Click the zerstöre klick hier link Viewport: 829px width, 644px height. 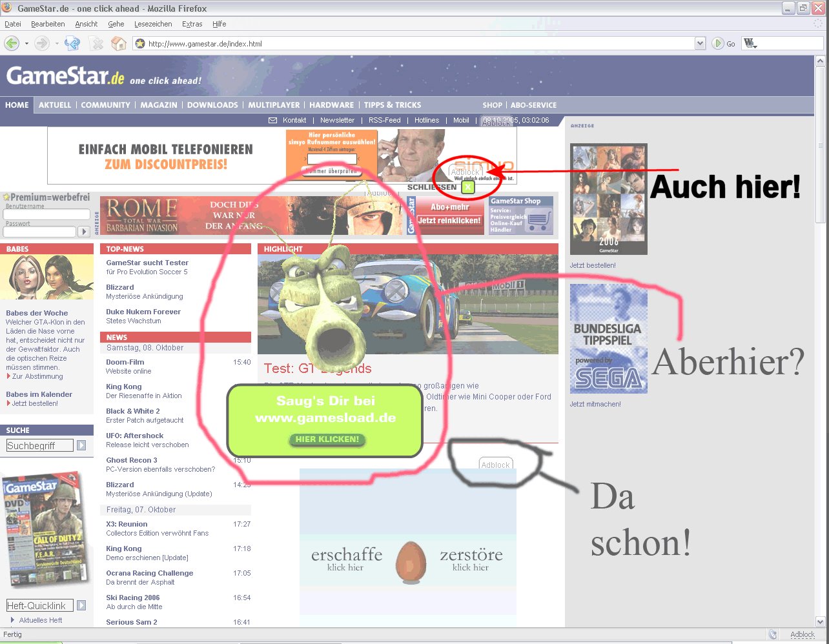pos(471,559)
